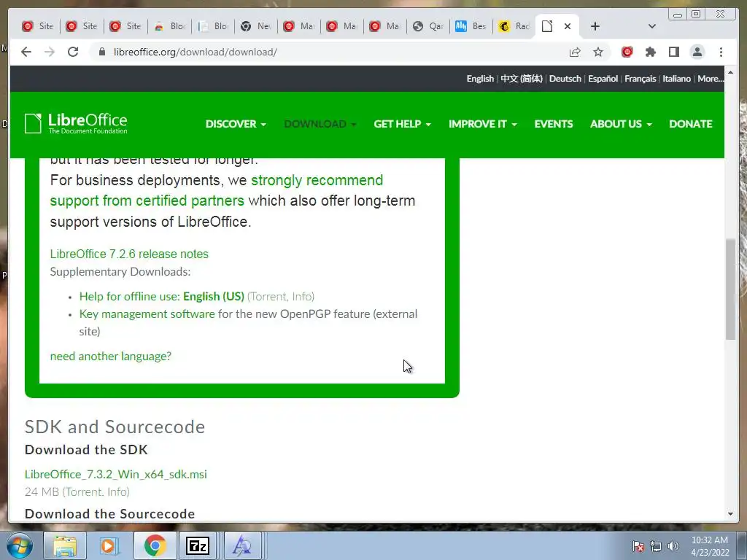
Task: Select English language link
Action: coord(480,79)
